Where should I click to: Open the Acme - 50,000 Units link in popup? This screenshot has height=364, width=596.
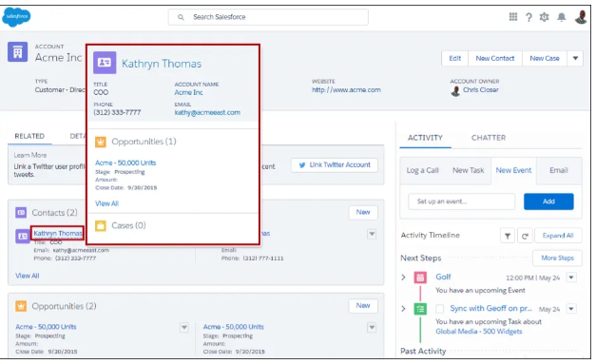coord(125,163)
